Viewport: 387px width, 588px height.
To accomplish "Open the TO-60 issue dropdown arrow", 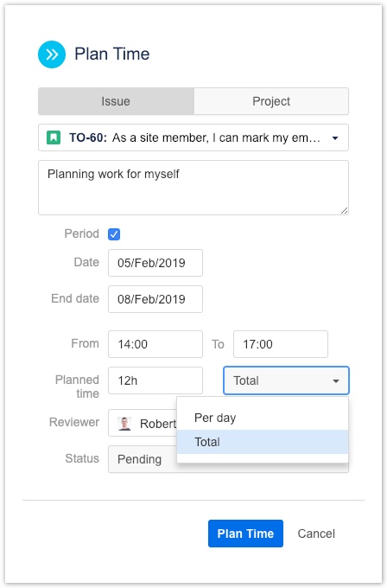I will pyautogui.click(x=335, y=138).
